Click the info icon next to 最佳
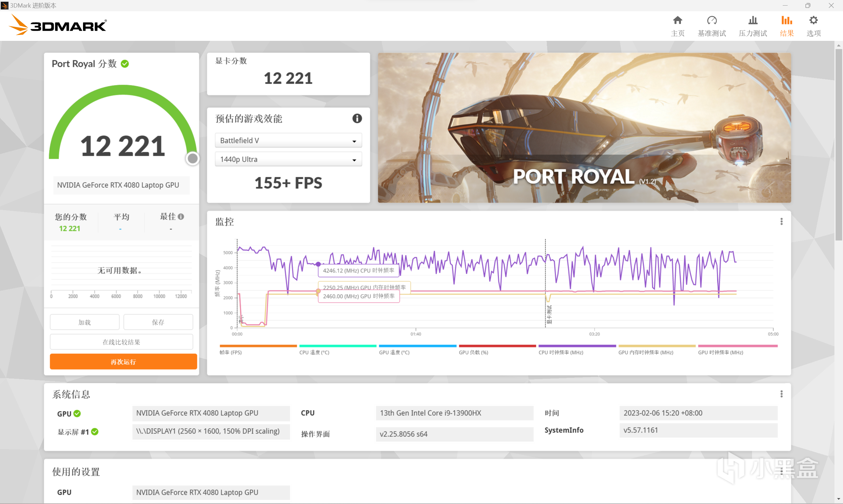Screen dimensions: 843x504 (181, 216)
